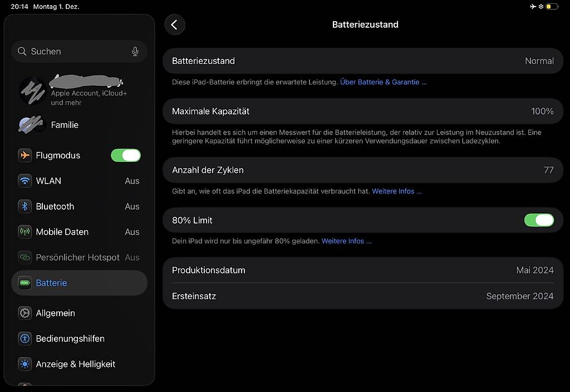Open Weitere Infos about 80% limit
This screenshot has width=570, height=392.
(x=346, y=241)
